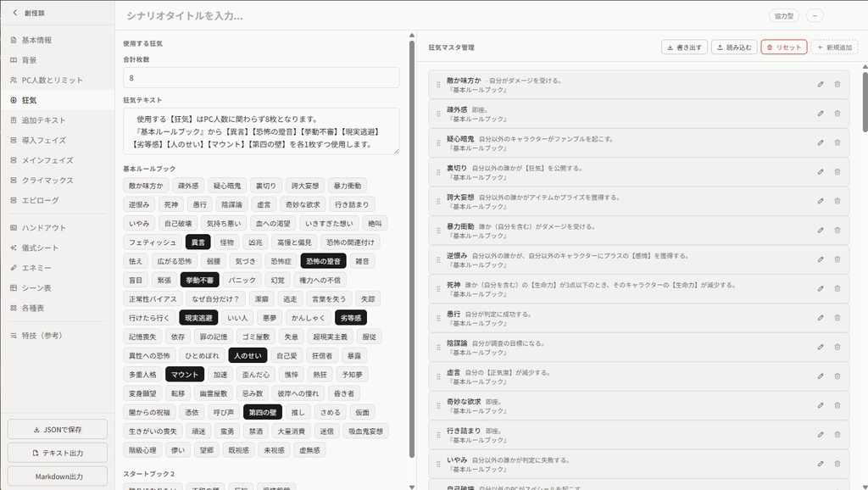The image size is (868, 490).
Task: Click the 新規追加 button
Action: coord(834,47)
